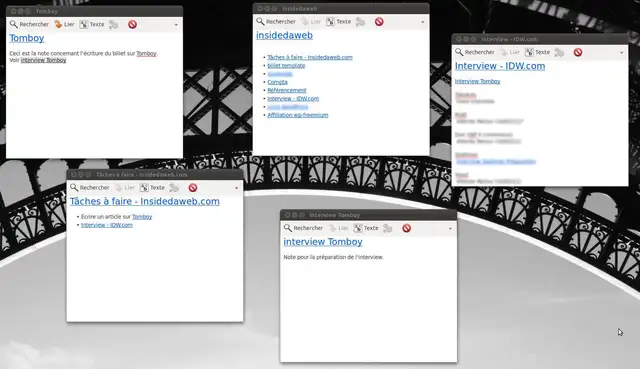The width and height of the screenshot is (640, 369).
Task: Expand the toolbar overflow arrow in the Tâches à faire window
Action: click(x=237, y=188)
